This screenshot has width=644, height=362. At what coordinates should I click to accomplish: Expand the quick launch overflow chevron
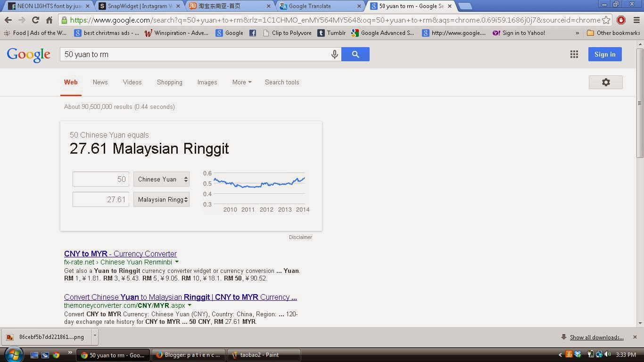pyautogui.click(x=70, y=352)
